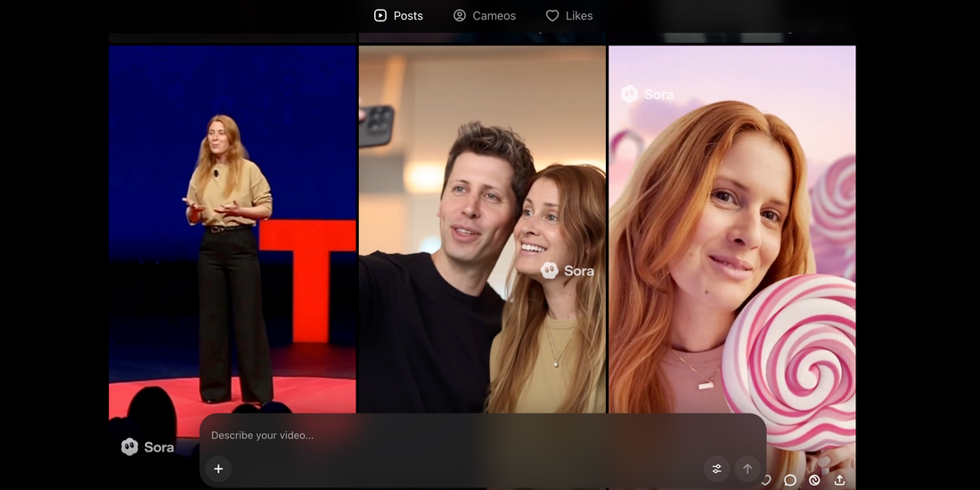
Task: Open the pink lollipop video thumbnail
Action: click(x=731, y=223)
